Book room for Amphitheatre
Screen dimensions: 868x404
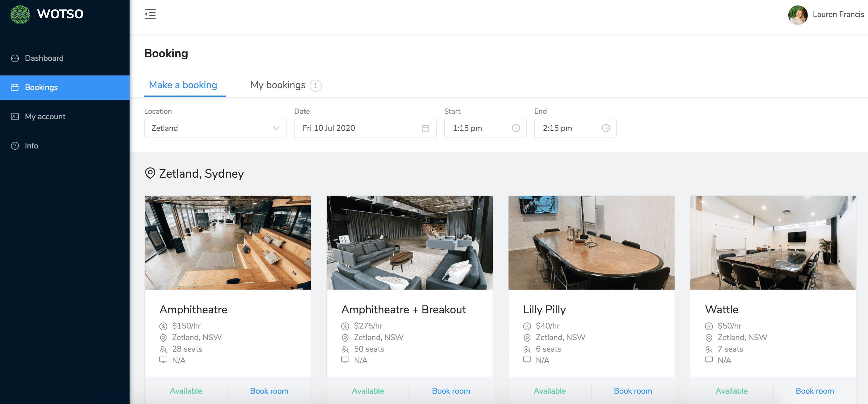point(269,391)
